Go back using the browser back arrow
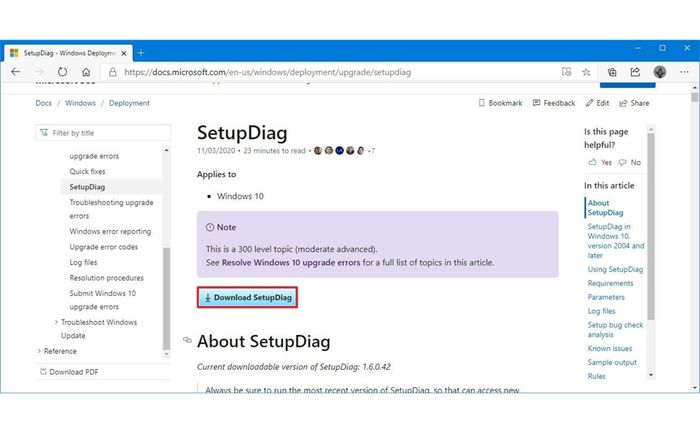The width and height of the screenshot is (700, 433). tap(16, 72)
